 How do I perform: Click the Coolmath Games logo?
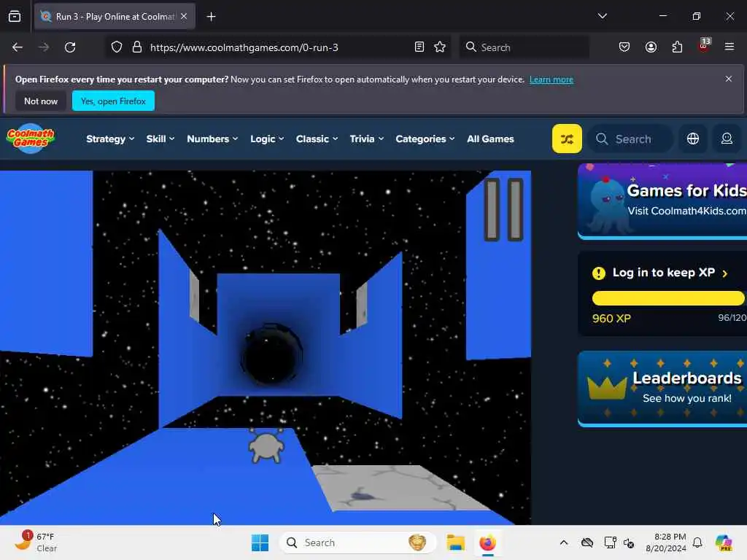pos(31,138)
